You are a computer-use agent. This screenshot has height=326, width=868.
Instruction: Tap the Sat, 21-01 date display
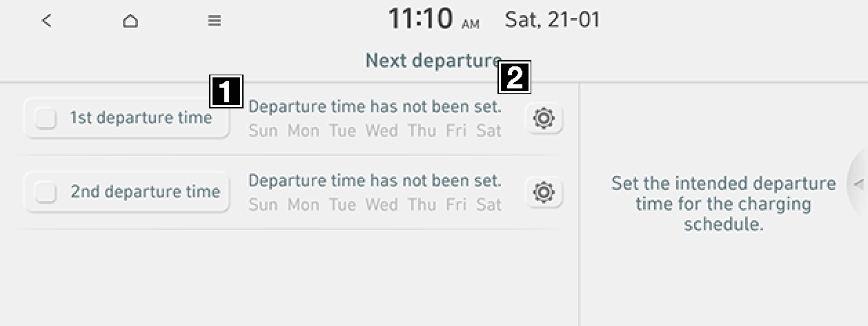click(552, 19)
